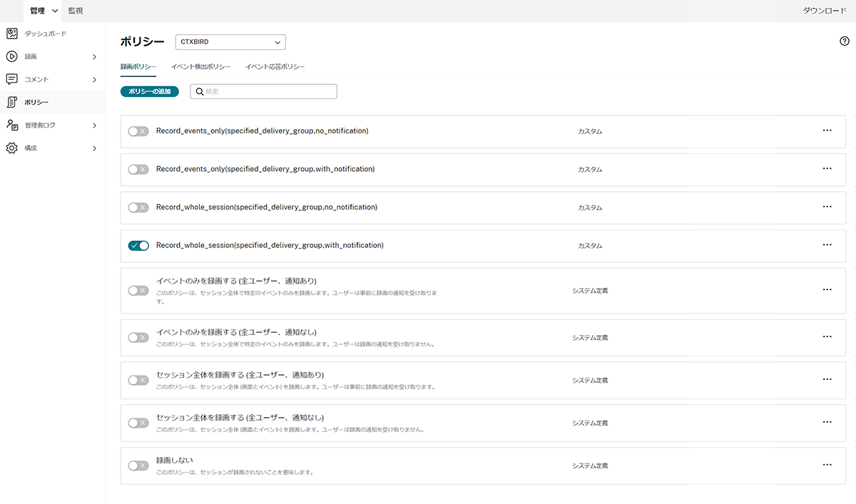The width and height of the screenshot is (856, 504).
Task: Click the Admin log (管理者ログ) icon
Action: (x=12, y=125)
